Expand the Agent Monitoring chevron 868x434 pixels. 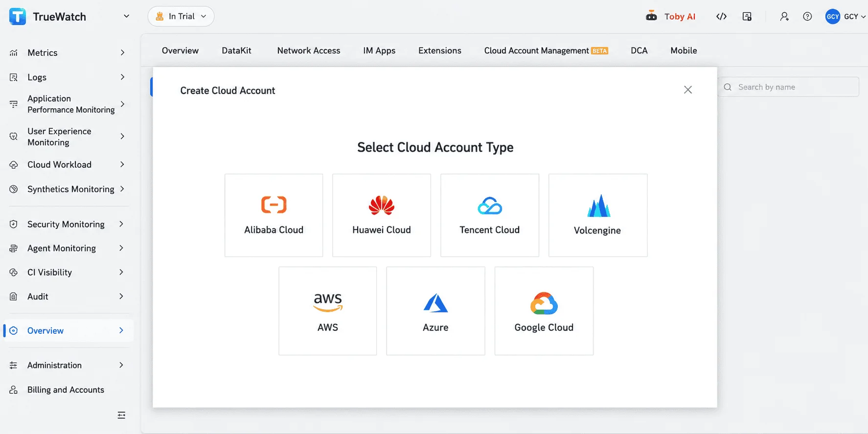pos(121,249)
